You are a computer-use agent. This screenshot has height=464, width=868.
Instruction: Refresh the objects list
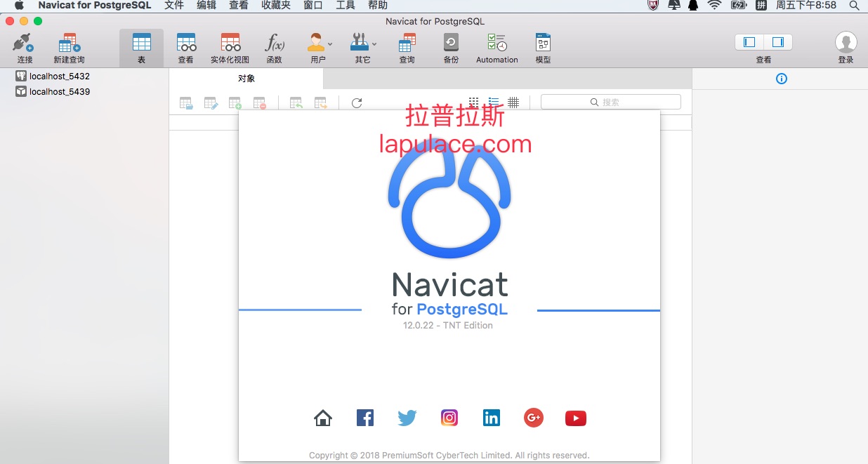357,103
